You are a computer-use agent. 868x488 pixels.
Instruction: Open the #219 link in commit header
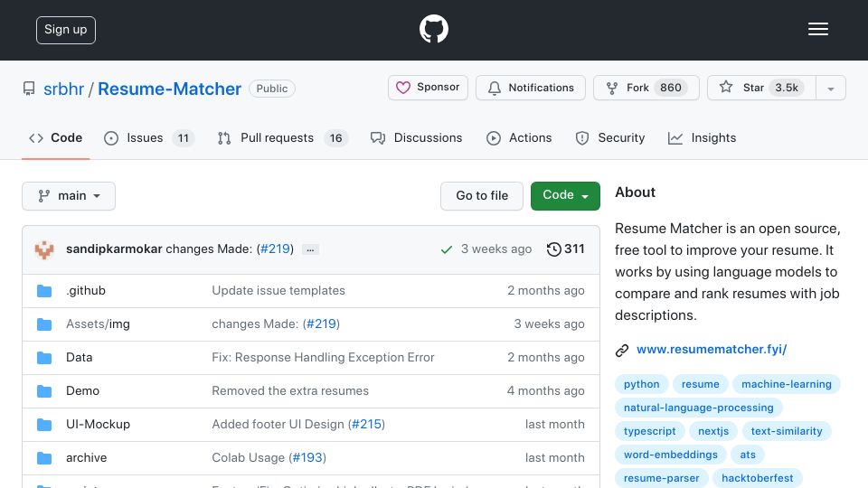tap(275, 249)
